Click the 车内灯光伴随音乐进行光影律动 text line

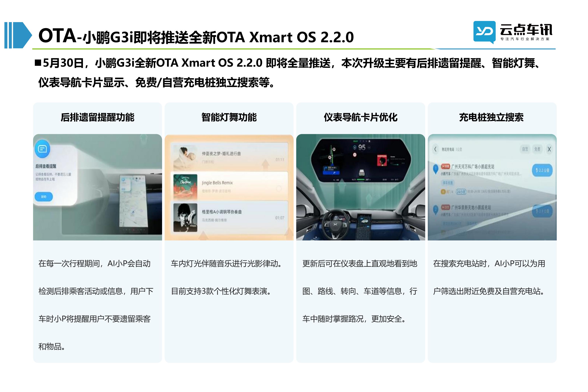coord(227,264)
